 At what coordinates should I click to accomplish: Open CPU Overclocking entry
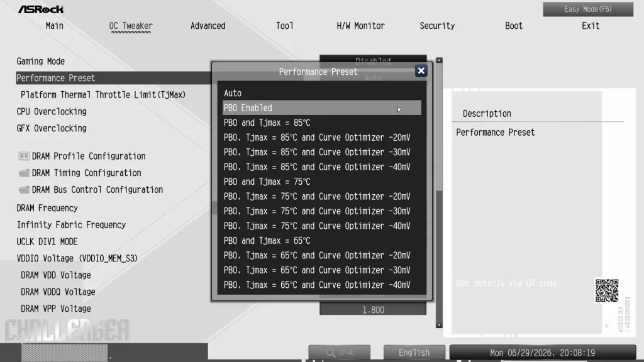[x=52, y=112]
